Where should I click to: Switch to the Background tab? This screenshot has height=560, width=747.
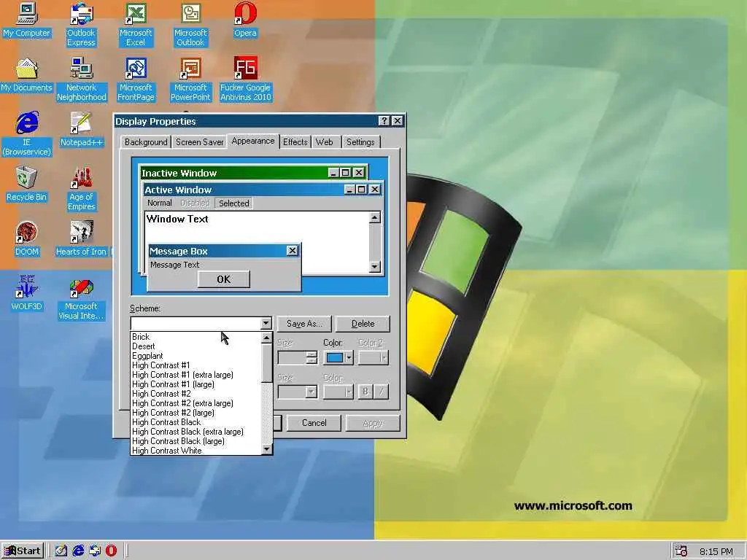point(146,142)
